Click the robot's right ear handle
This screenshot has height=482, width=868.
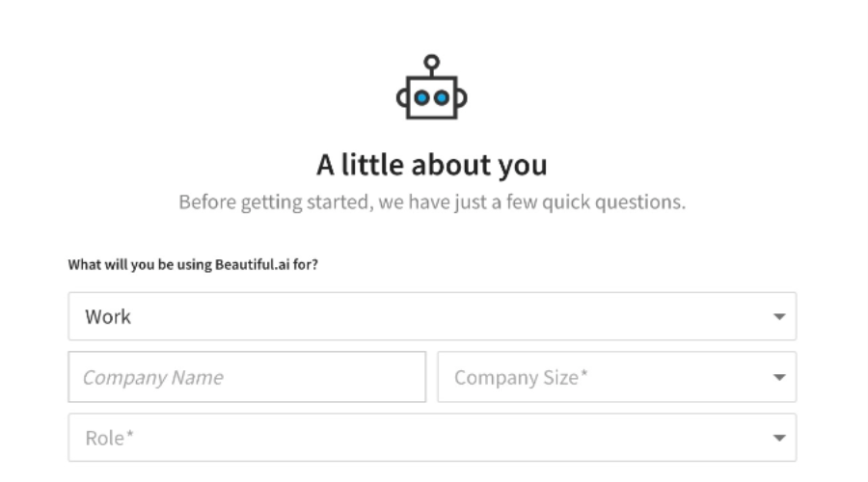462,98
